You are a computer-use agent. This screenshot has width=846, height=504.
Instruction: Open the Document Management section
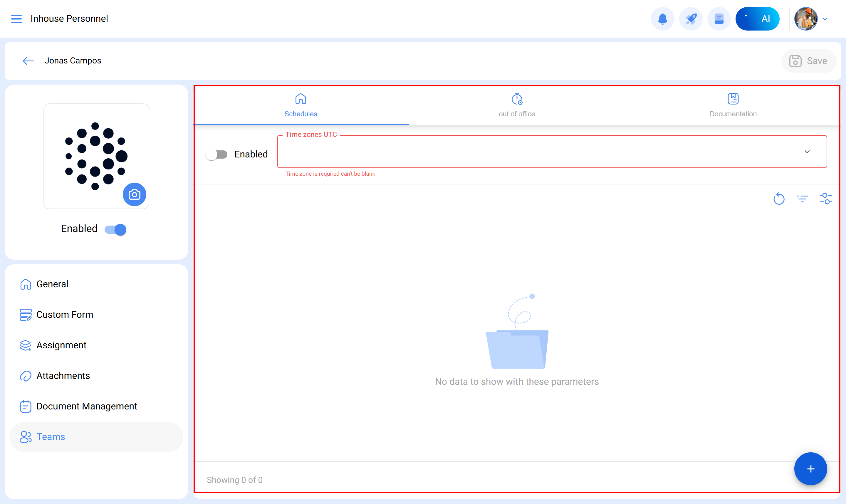[x=87, y=406]
